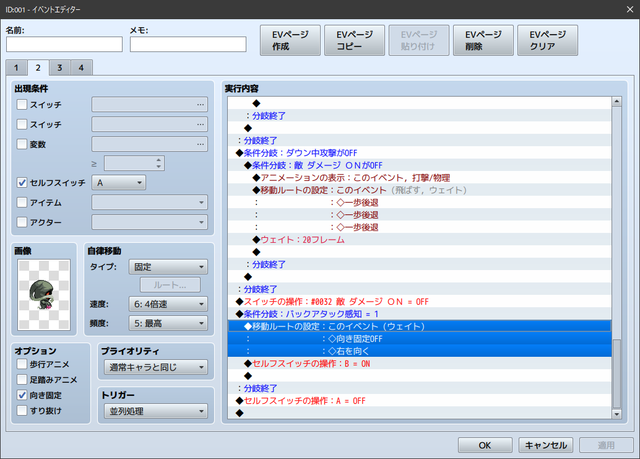640x459 pixels.
Task: Click the scroll up arrow in 実行内容 list
Action: coord(616,101)
